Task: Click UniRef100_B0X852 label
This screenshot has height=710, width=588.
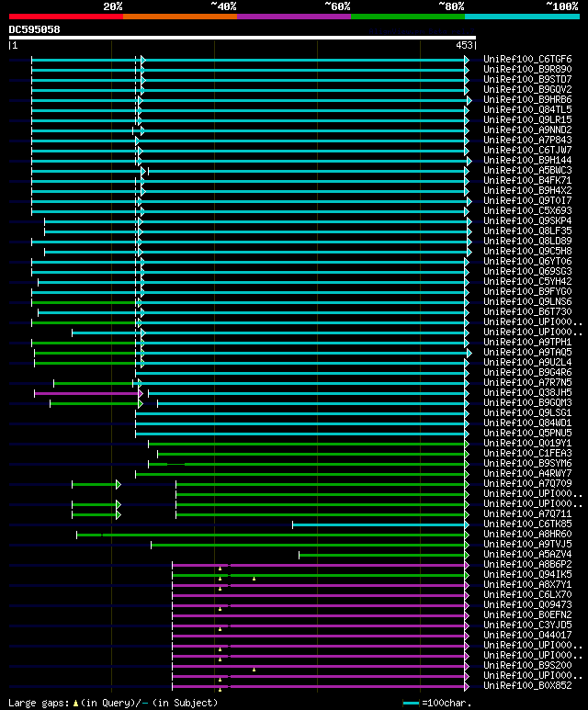Action: pyautogui.click(x=527, y=685)
